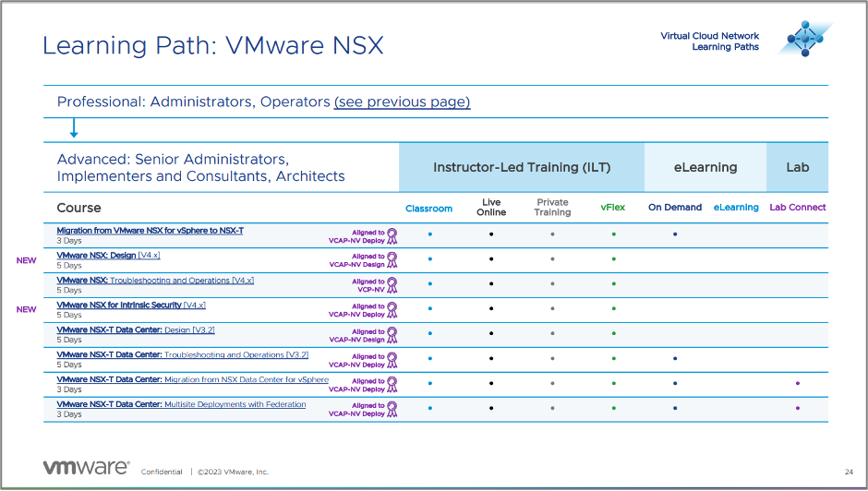868x491 pixels.
Task: Click the page number 24
Action: coord(849,472)
